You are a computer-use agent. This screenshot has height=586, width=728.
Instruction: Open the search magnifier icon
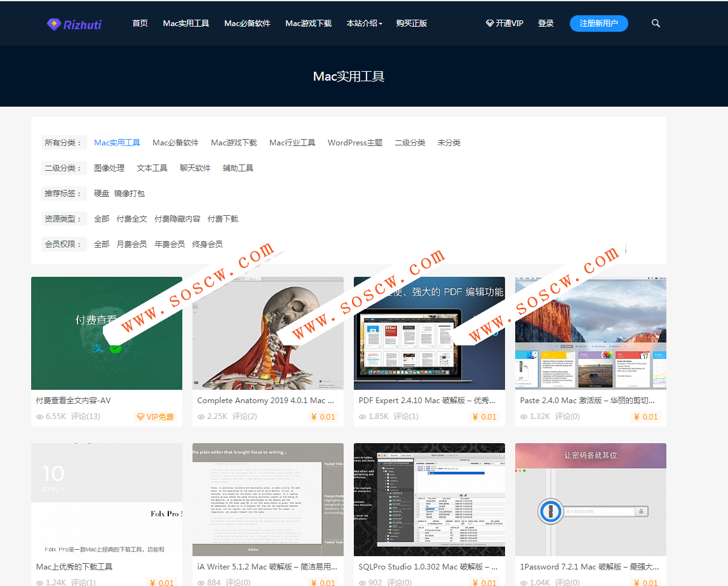[x=656, y=23]
